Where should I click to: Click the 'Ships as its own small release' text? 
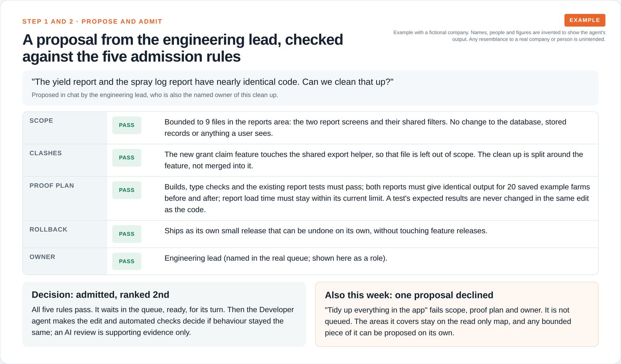[x=326, y=231]
